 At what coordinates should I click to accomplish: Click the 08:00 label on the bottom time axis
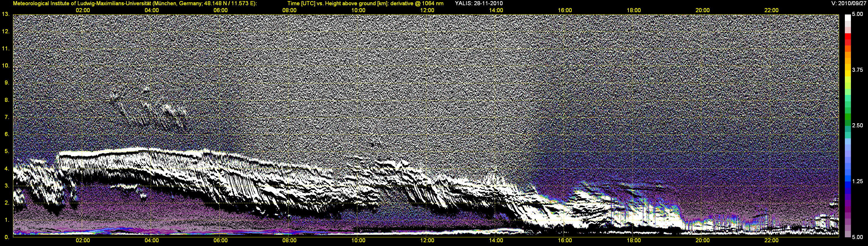[289, 241]
